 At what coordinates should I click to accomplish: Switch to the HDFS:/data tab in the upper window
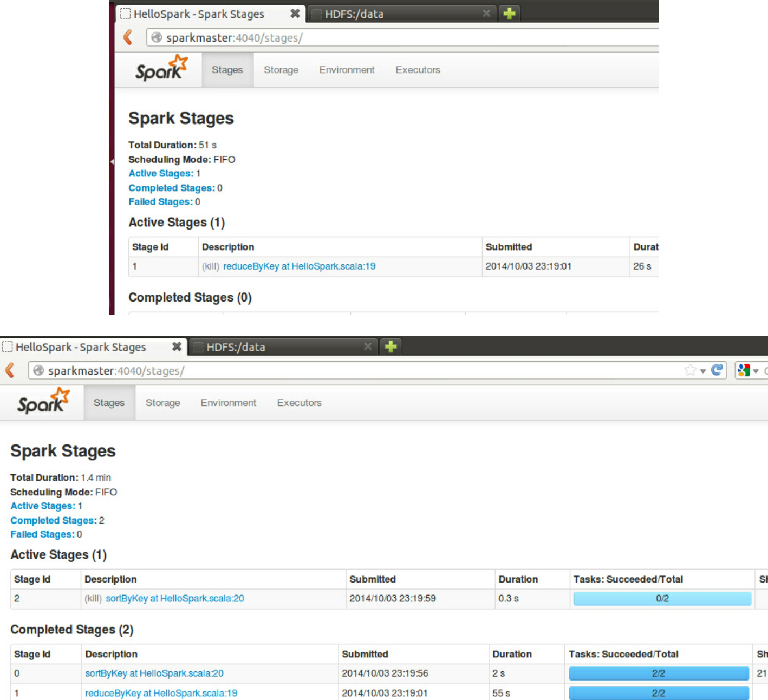tap(402, 14)
